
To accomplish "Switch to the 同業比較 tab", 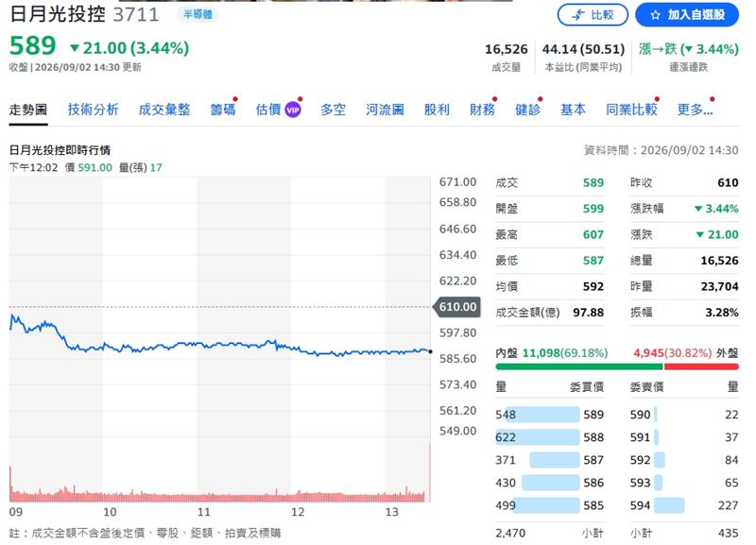I will point(631,110).
